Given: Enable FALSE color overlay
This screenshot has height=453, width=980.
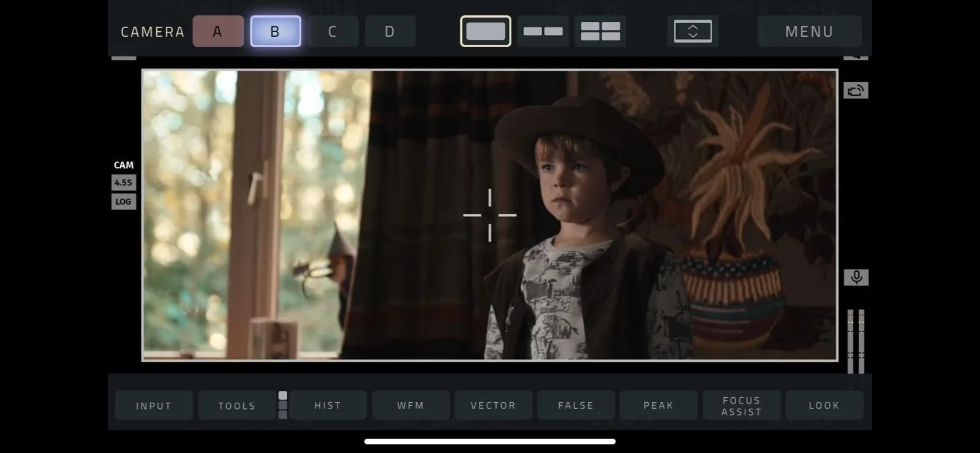Looking at the screenshot, I should coord(576,405).
